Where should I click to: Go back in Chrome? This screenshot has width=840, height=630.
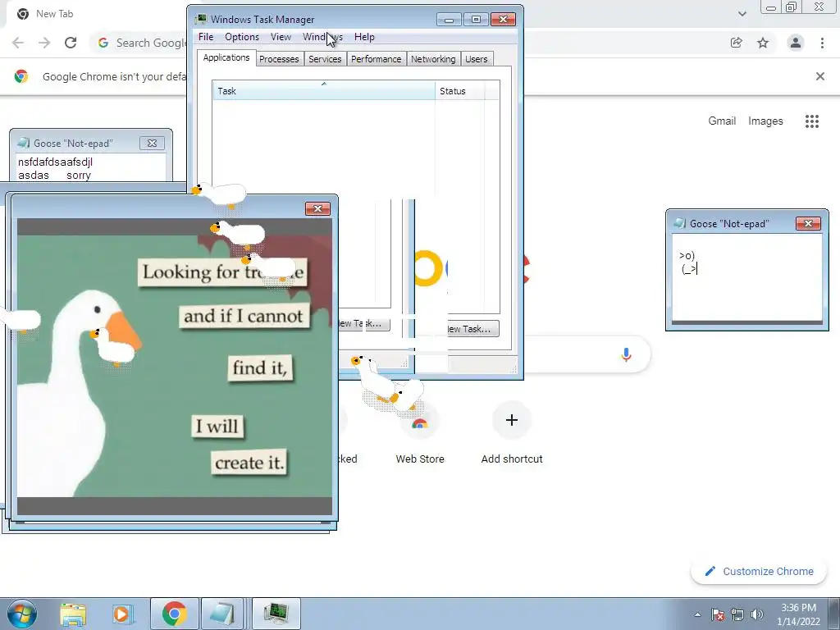(x=18, y=43)
